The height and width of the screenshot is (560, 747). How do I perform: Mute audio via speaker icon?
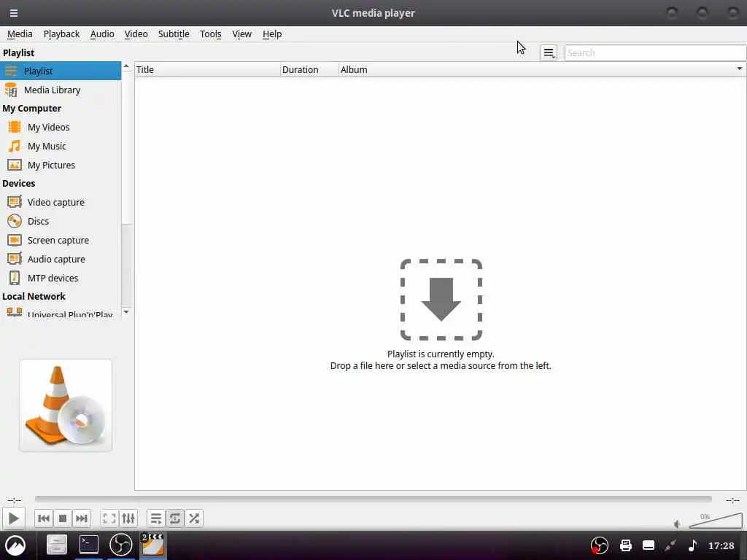[x=678, y=524]
